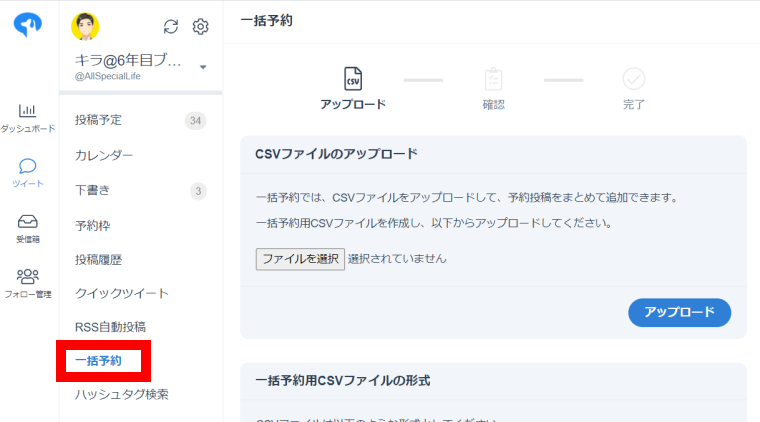The image size is (760, 422).
Task: Expand the account switcher dropdown arrow
Action: point(203,67)
